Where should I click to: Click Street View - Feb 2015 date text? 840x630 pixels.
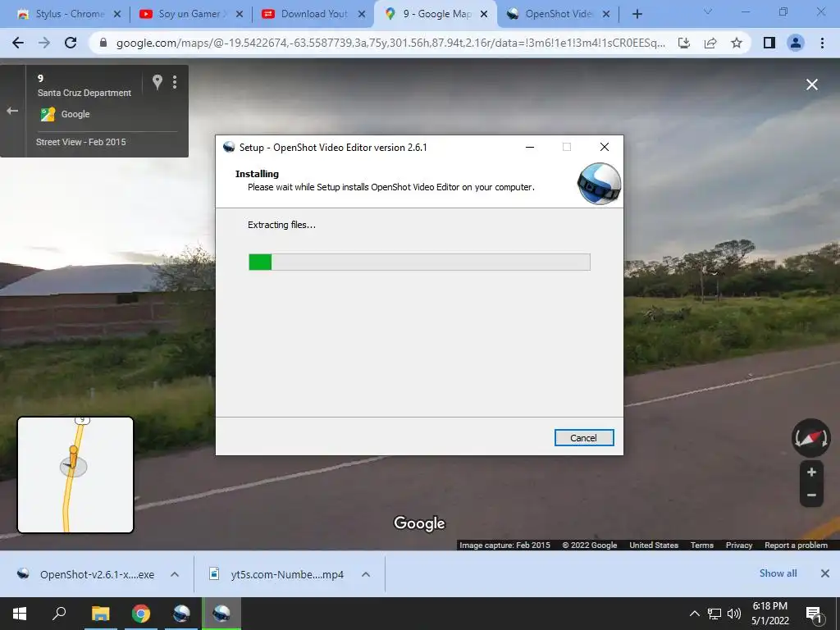pos(81,142)
